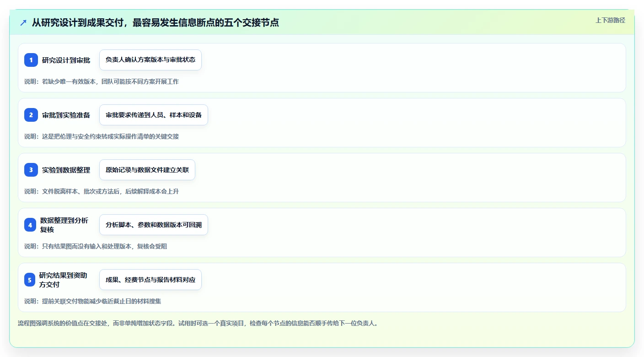Click the note 只有结果图而没有输入和处理版本

[96, 246]
